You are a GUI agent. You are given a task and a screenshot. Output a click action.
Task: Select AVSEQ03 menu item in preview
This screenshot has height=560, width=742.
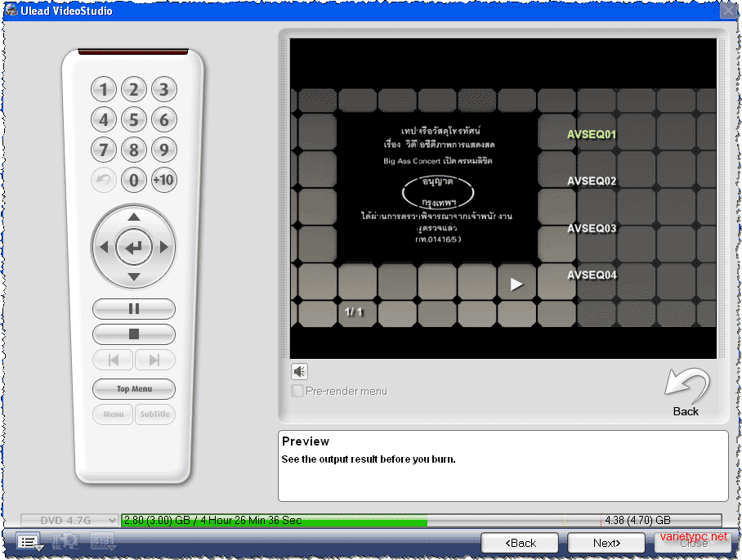[x=592, y=229]
